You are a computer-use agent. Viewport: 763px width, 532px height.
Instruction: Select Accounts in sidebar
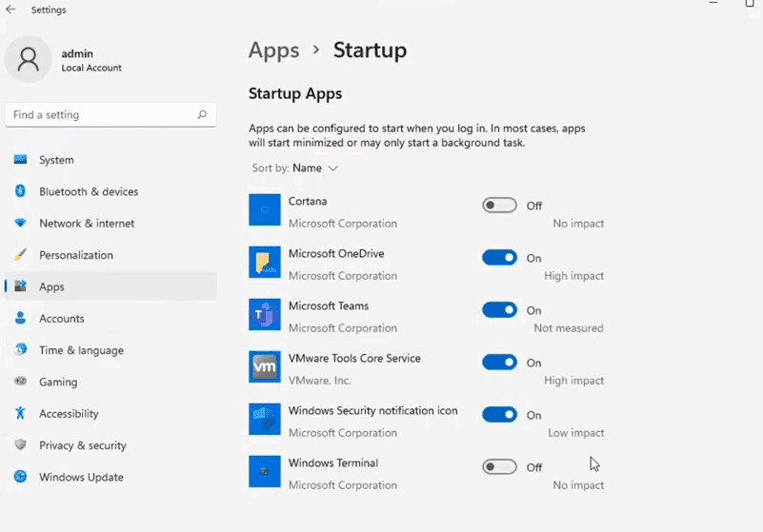click(x=110, y=318)
